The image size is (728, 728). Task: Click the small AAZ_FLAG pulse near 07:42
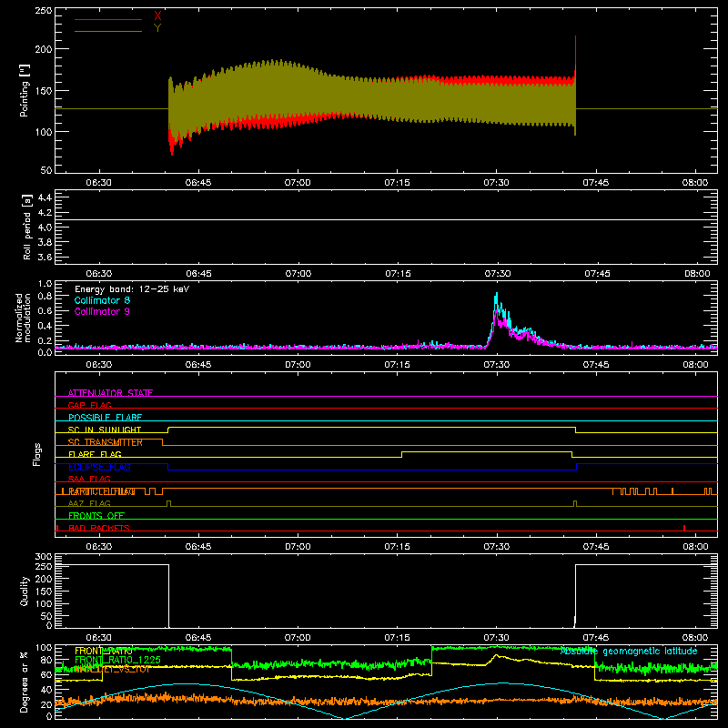[575, 504]
